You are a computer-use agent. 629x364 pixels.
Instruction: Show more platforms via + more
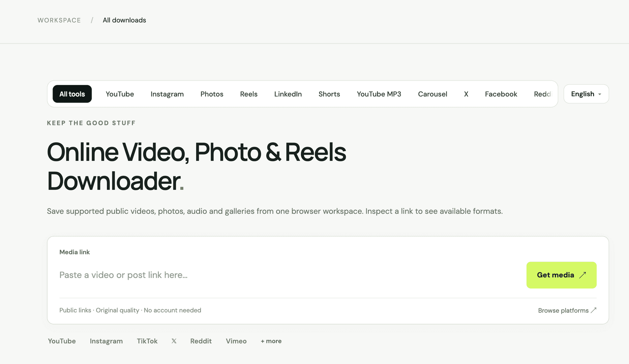click(271, 341)
